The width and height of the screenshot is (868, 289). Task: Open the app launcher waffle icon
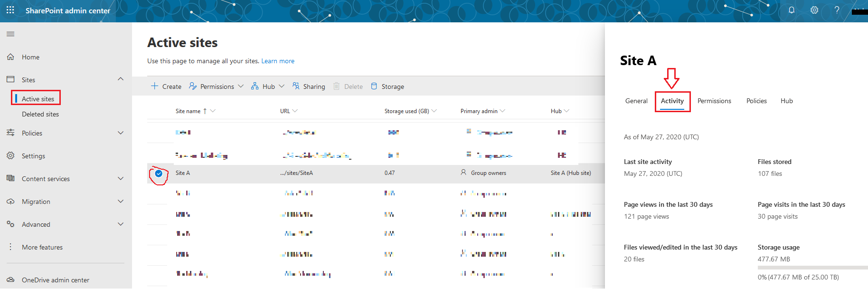pyautogui.click(x=10, y=10)
